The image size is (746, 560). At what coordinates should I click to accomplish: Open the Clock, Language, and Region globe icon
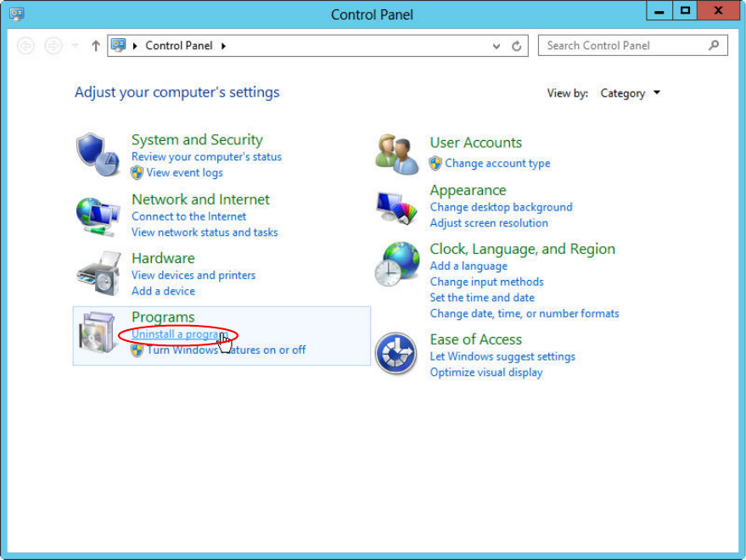point(397,264)
